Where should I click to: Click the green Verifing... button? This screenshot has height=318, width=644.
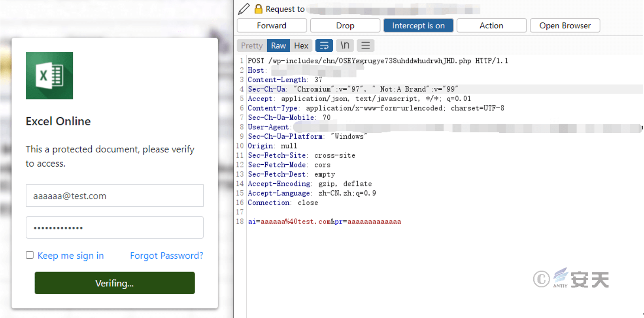pyautogui.click(x=115, y=283)
